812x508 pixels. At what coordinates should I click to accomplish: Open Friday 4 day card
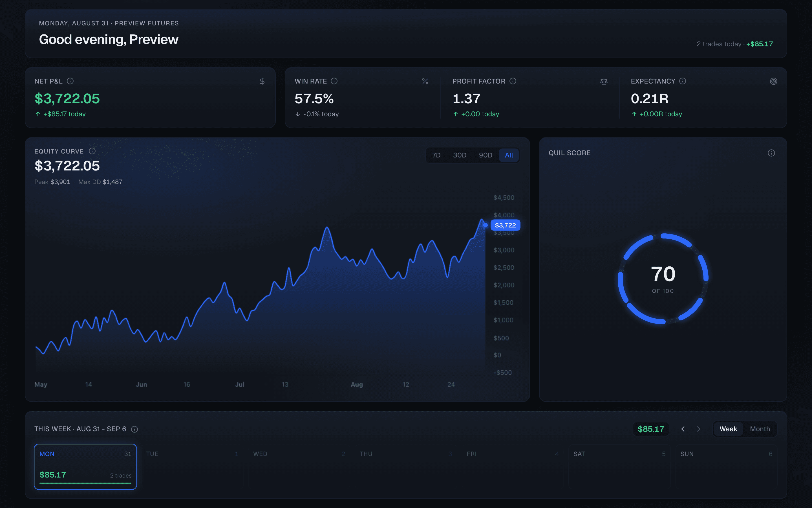pos(513,467)
